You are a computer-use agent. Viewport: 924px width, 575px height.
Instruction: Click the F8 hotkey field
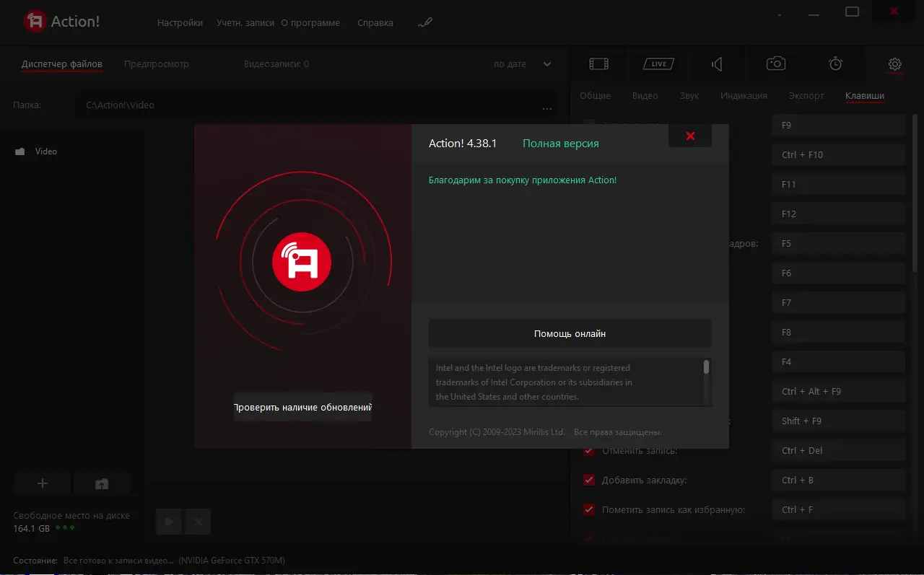pyautogui.click(x=838, y=333)
